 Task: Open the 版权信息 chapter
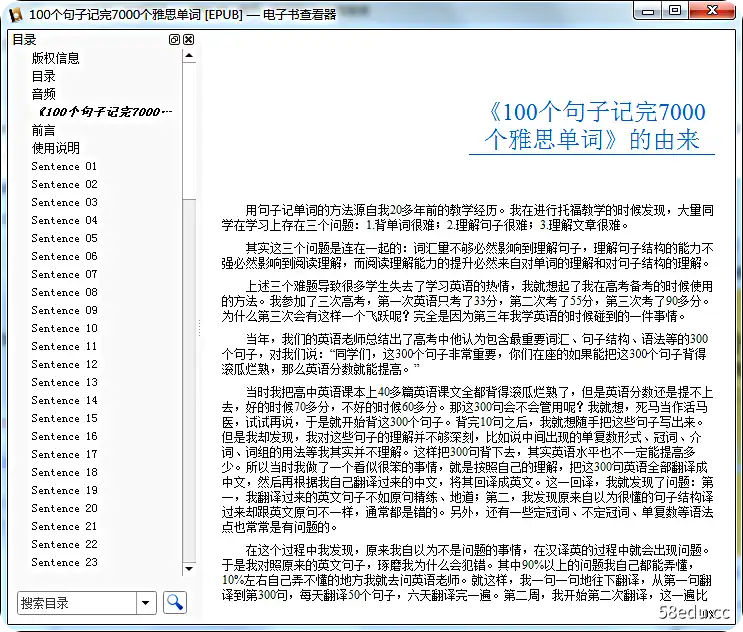55,58
